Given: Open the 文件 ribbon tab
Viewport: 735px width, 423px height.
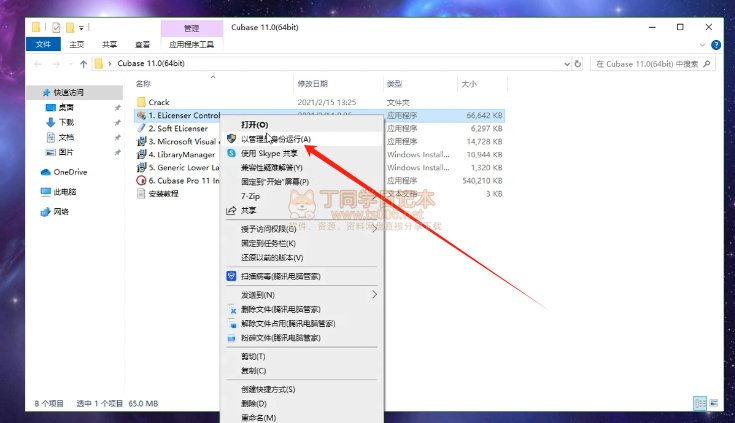Looking at the screenshot, I should click(x=43, y=44).
